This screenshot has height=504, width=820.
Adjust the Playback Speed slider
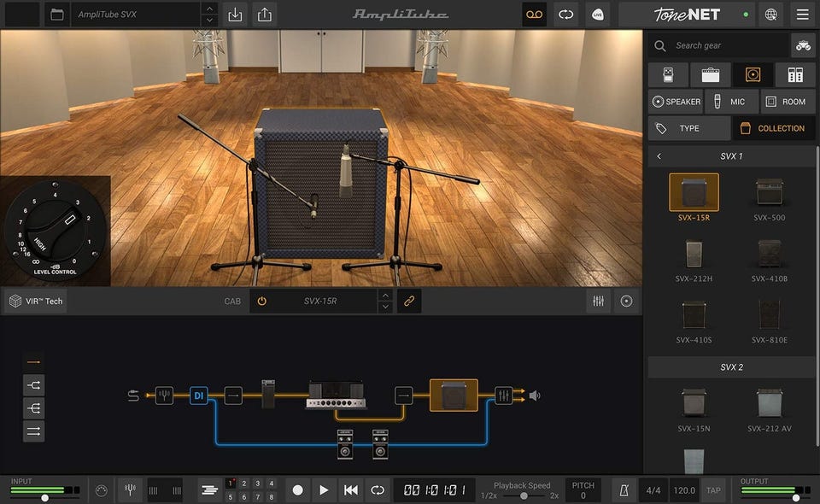point(524,495)
